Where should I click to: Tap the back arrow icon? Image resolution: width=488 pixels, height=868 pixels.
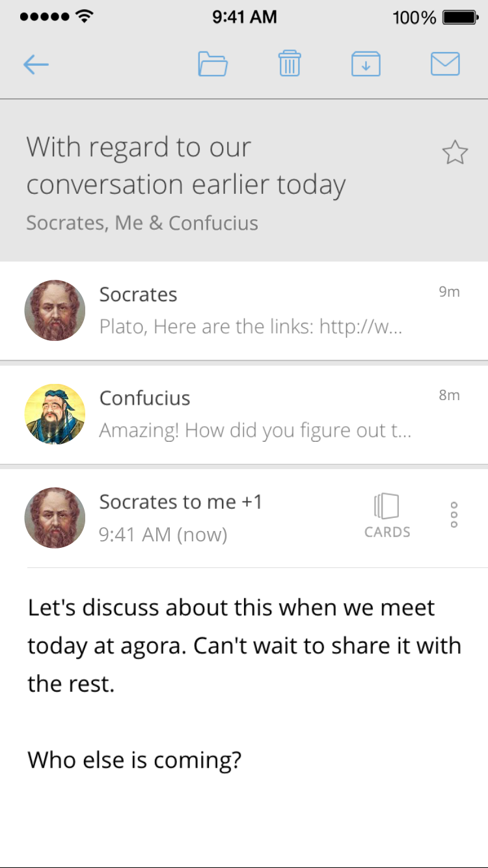pos(36,64)
